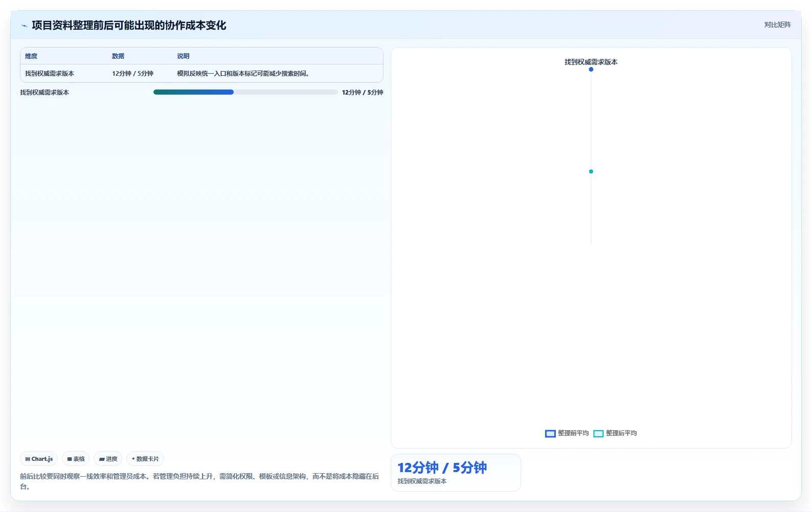
Task: Click the footer note starting 前后比较要同时观察
Action: click(x=199, y=481)
